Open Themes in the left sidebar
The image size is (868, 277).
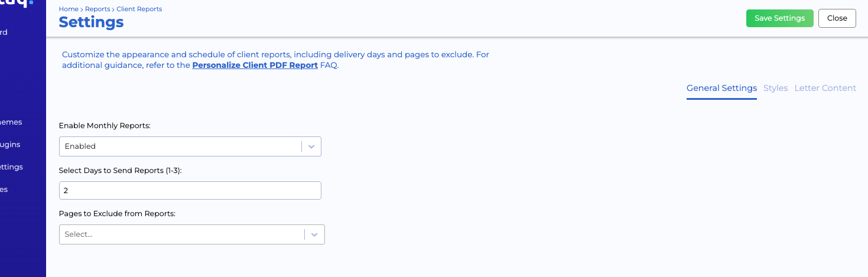(x=11, y=122)
